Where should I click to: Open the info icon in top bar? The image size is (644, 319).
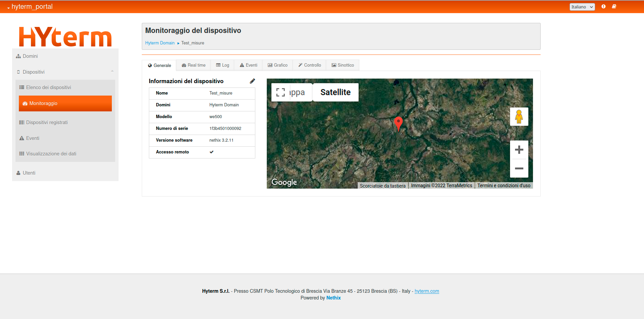[603, 7]
